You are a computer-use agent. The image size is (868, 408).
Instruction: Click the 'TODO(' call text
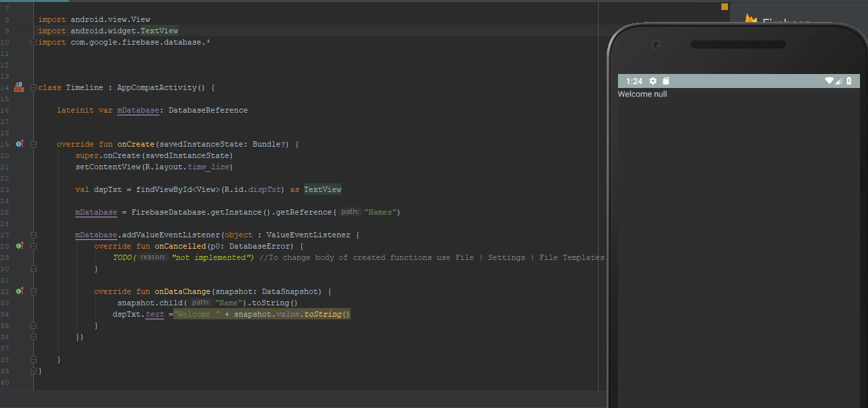tap(125, 257)
